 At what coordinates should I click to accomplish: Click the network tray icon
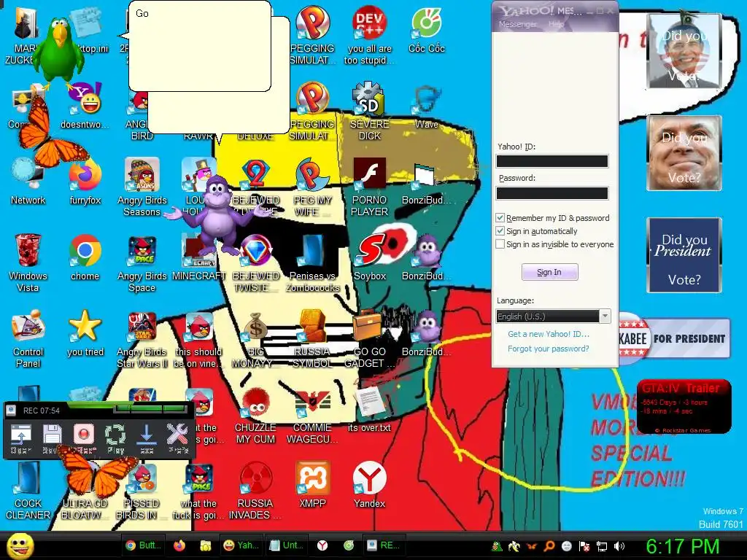coord(602,546)
